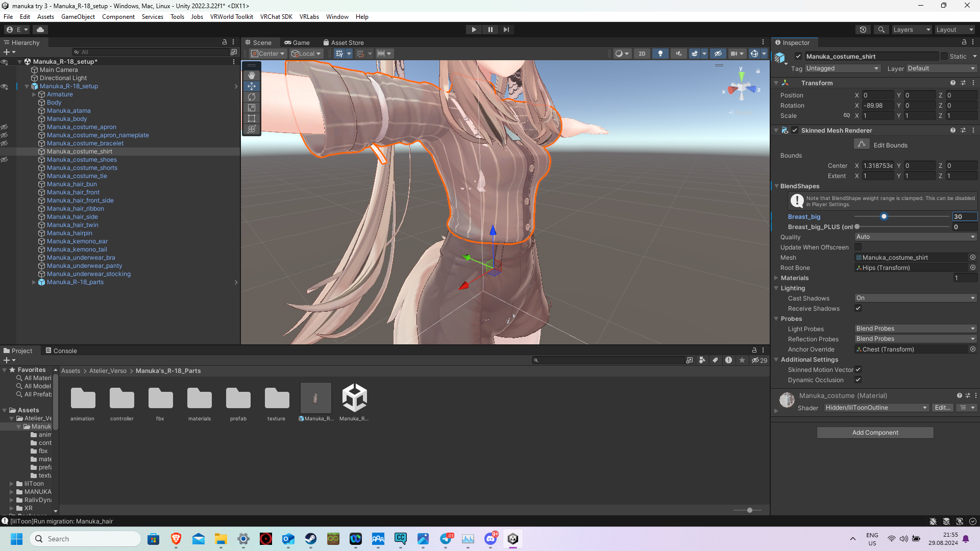Lock the Inspector panel

pos(964,42)
